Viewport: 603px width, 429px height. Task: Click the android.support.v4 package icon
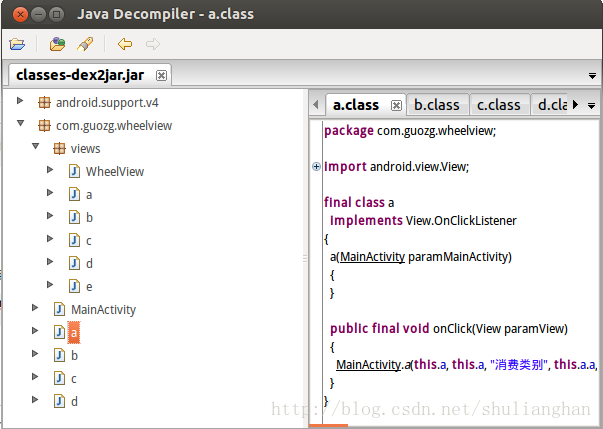(44, 103)
